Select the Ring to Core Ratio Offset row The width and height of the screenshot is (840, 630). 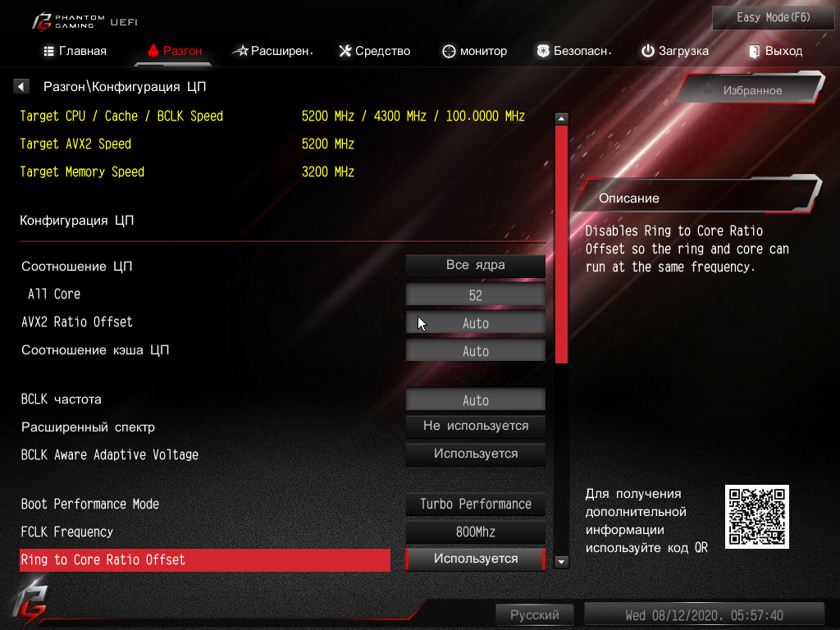point(205,559)
